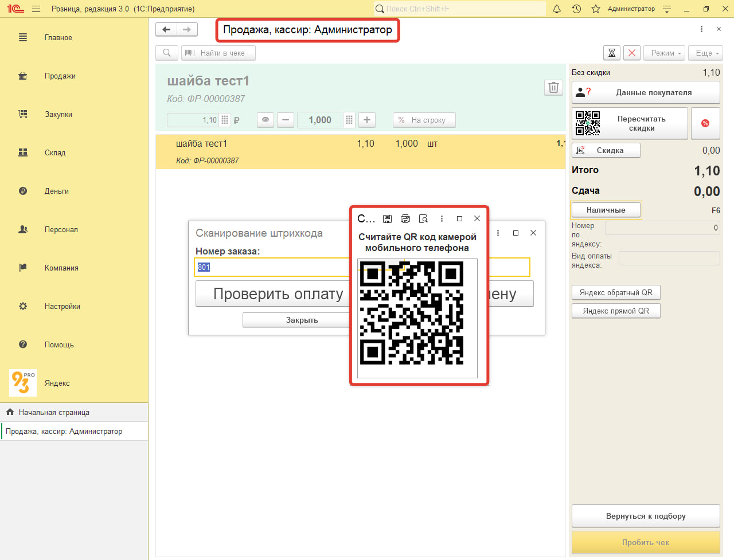This screenshot has height=560, width=734.
Task: Click the magnifier search button in toolbar
Action: 167,53
